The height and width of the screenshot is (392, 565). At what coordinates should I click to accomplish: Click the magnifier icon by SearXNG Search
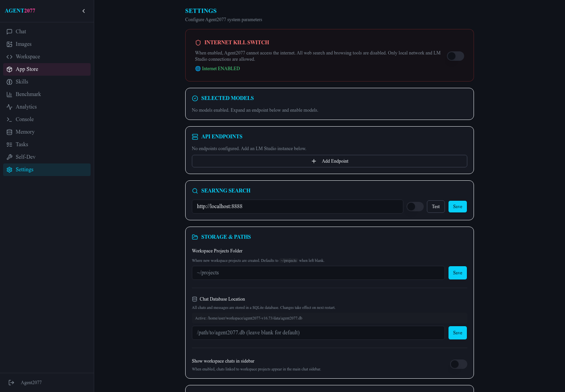coord(195,191)
